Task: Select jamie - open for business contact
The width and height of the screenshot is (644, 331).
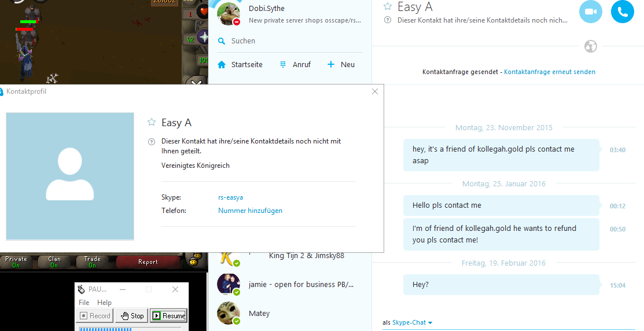Action: pos(289,284)
